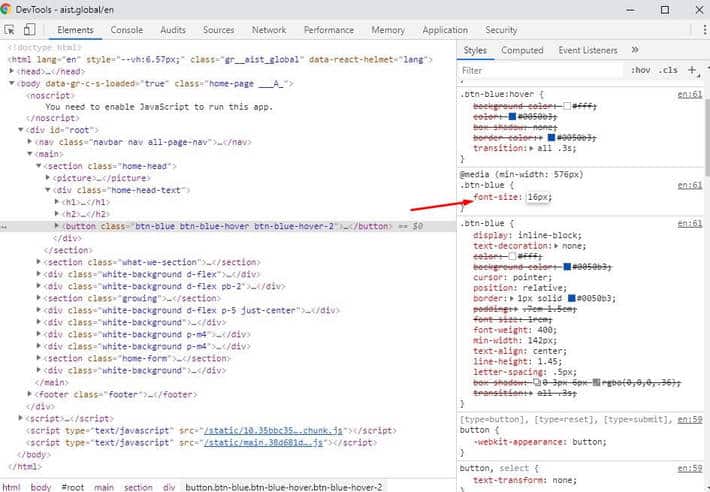
Task: Click the #fff swatch in .btn-blue:hover
Action: pyautogui.click(x=567, y=106)
